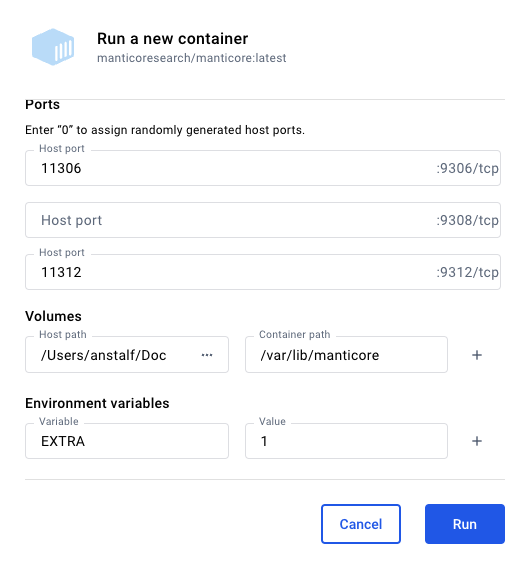Click the 'Run a new container' title
This screenshot has width=530, height=571.
pyautogui.click(x=173, y=39)
